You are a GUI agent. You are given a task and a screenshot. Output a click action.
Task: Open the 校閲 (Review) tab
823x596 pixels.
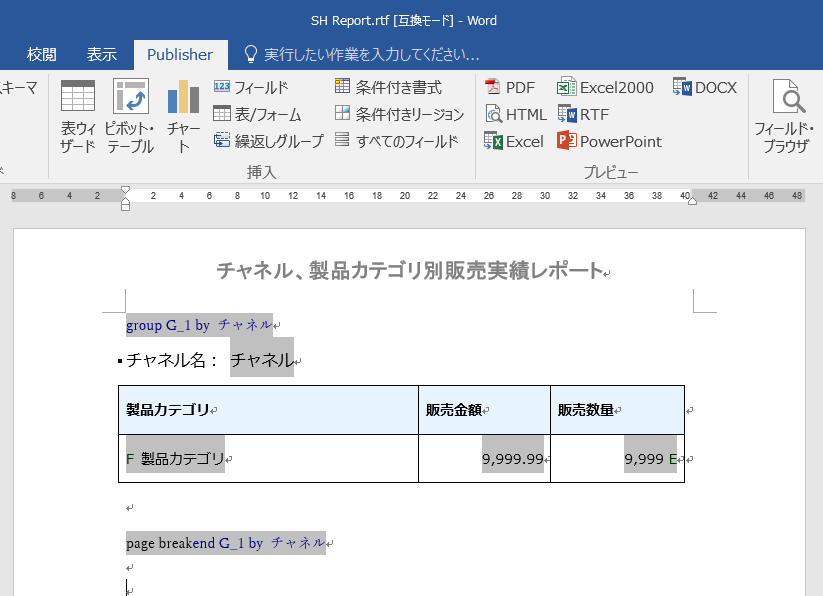point(41,55)
